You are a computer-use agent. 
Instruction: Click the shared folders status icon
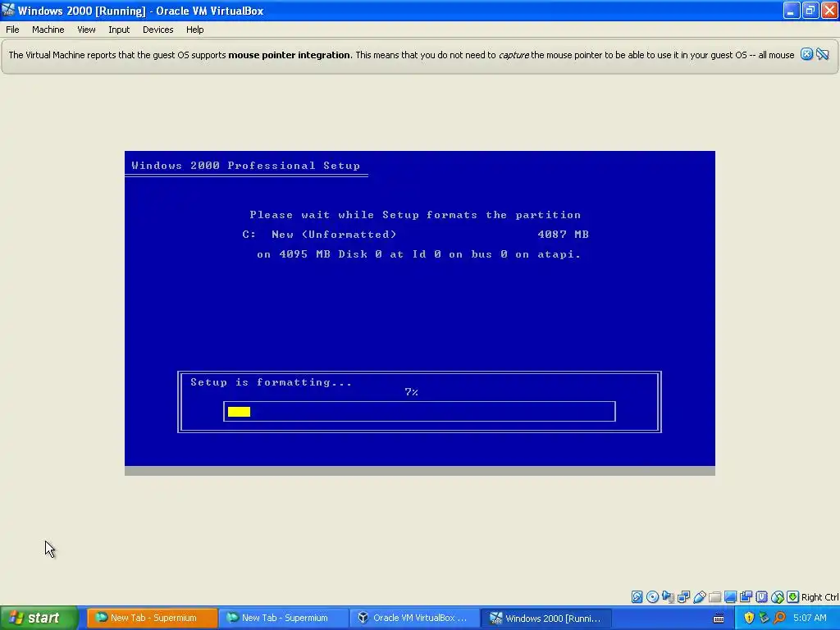[714, 597]
